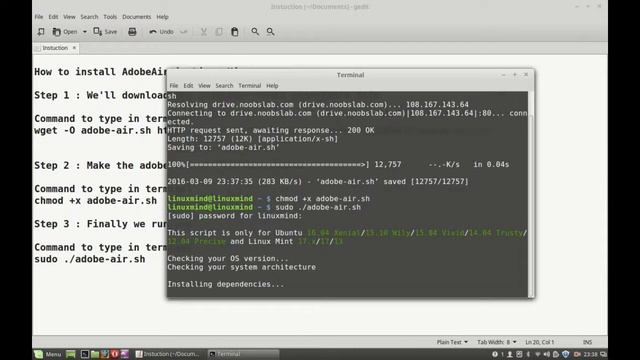Screen dimensions: 640x360
Task: Open the Plain Text language dropdown
Action: click(452, 342)
